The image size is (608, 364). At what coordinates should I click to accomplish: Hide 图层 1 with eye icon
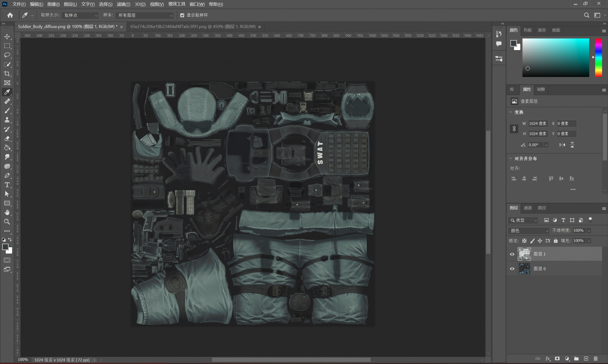(512, 254)
